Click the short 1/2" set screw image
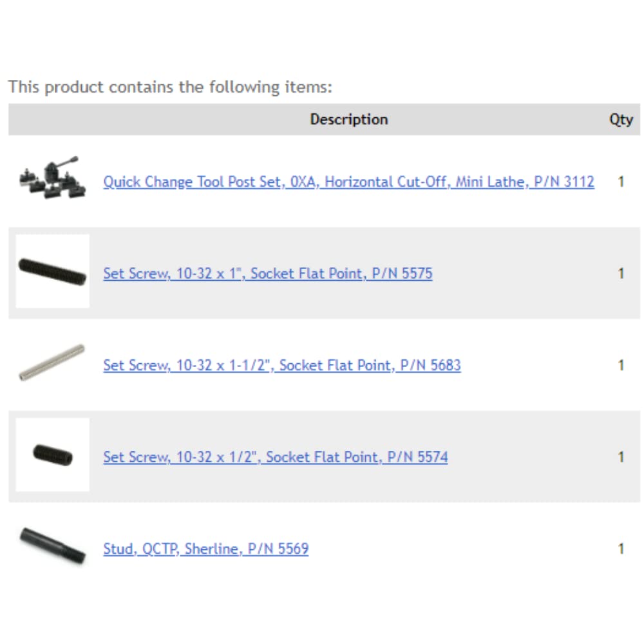The width and height of the screenshot is (644, 644). pos(53,455)
